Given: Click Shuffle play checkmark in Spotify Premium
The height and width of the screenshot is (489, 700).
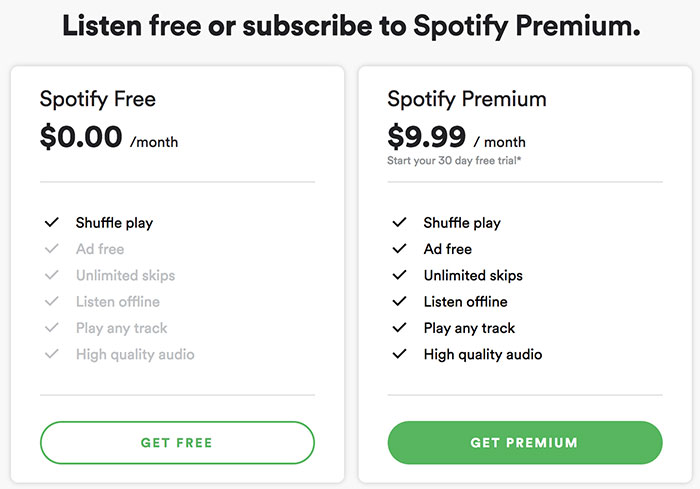Looking at the screenshot, I should coord(400,223).
